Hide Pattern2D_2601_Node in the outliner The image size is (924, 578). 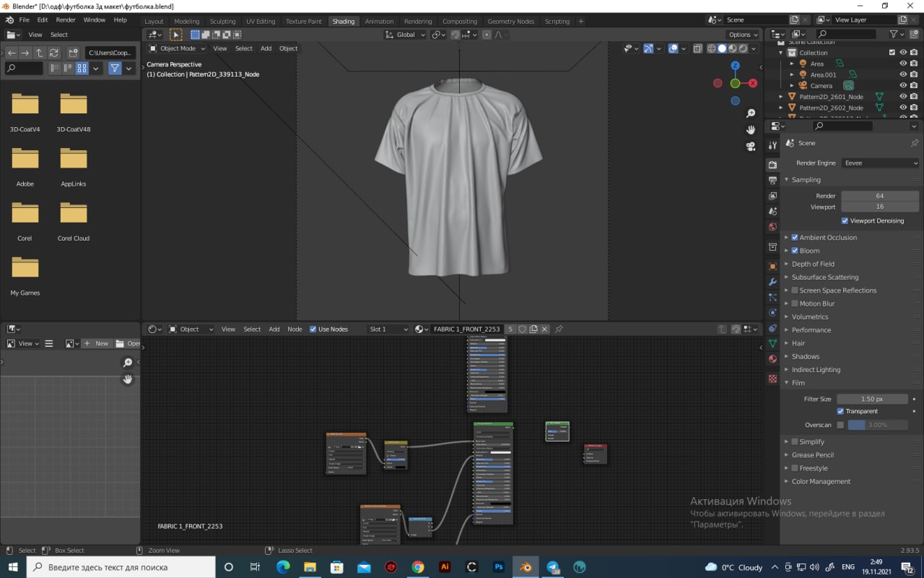coord(902,96)
